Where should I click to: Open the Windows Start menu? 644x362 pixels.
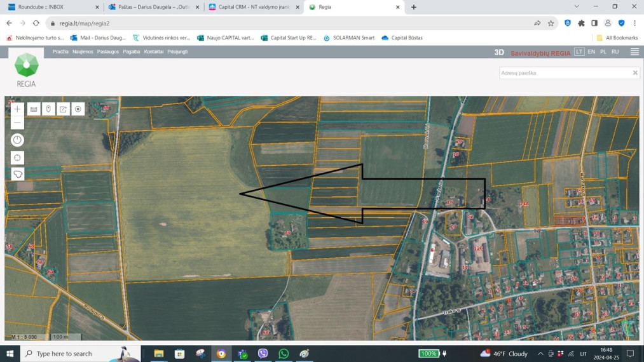[10, 353]
